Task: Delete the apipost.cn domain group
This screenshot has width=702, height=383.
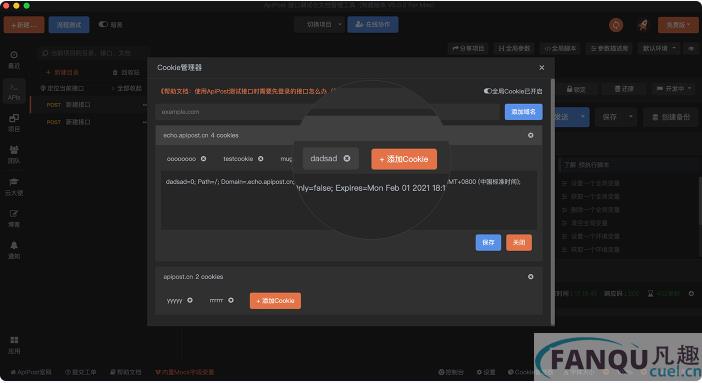Action: [x=531, y=277]
